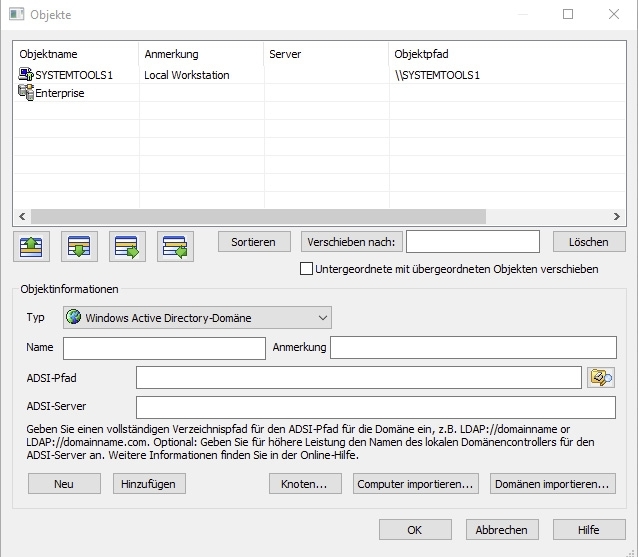Click the Server column header

(x=326, y=54)
